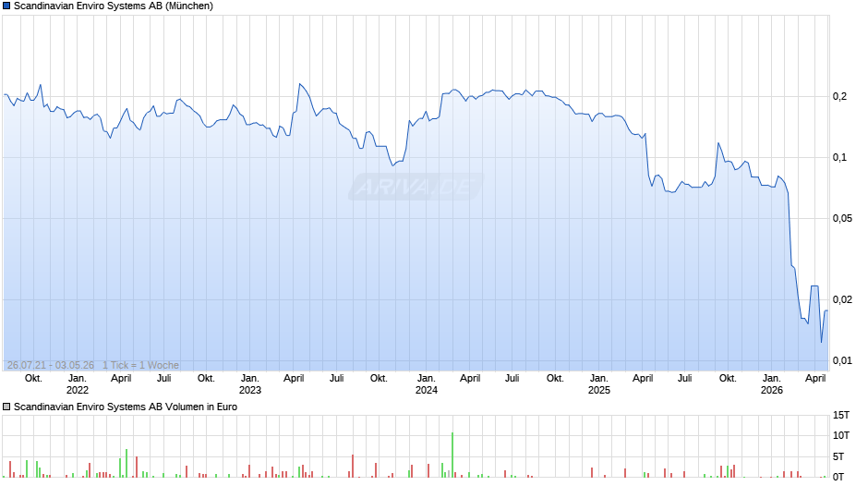868x486 pixels.
Task: Select chart title 'Scandinavian Enviro Systems AB (München)'
Action: point(114,6)
